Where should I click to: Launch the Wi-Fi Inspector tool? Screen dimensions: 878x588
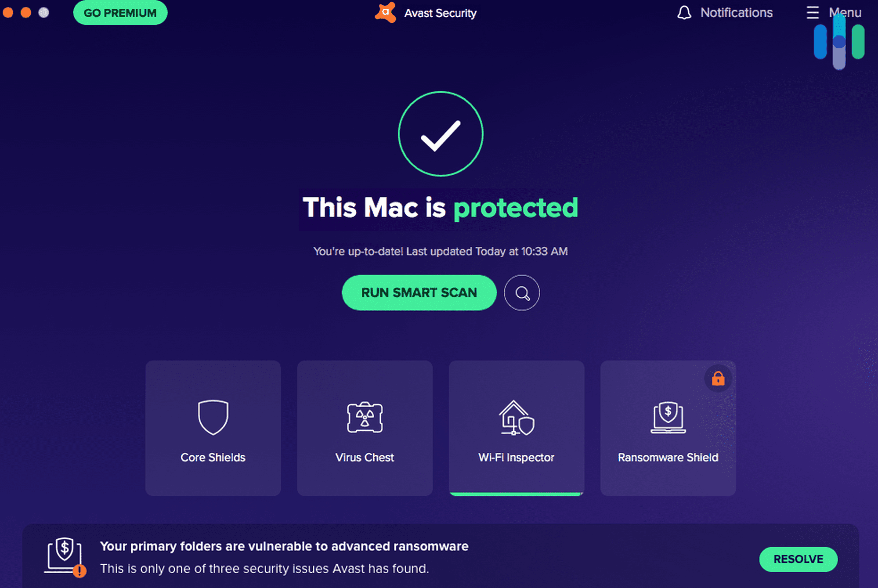point(516,427)
